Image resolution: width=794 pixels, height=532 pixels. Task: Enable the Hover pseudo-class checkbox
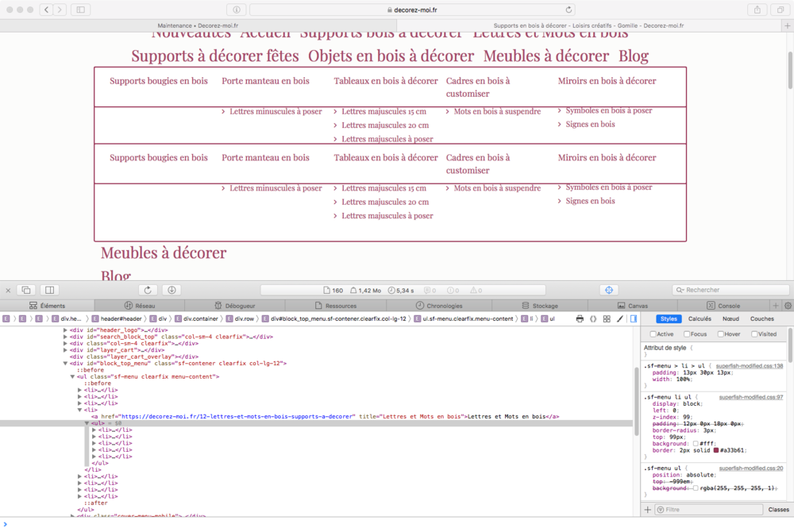[x=719, y=334]
